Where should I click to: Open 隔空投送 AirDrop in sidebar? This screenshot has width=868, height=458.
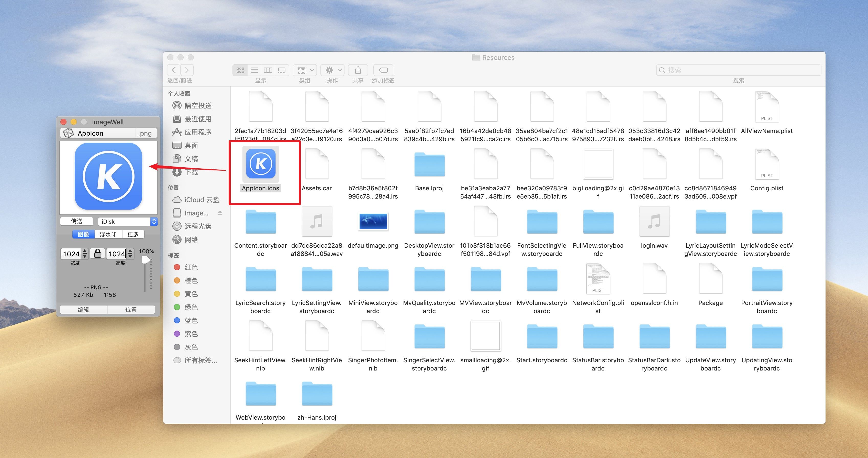click(x=192, y=105)
